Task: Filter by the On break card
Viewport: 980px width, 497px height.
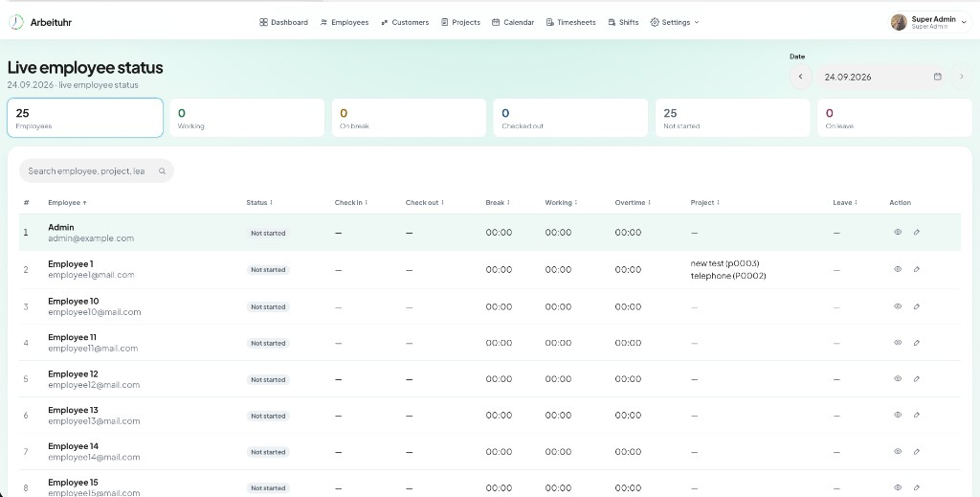Action: click(409, 118)
